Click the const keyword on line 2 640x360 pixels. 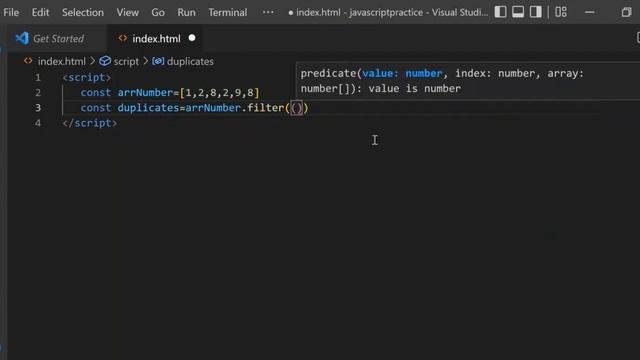coord(96,93)
